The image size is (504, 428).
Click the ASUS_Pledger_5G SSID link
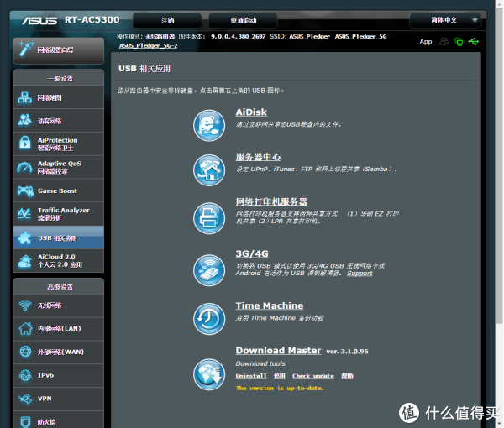[x=360, y=37]
